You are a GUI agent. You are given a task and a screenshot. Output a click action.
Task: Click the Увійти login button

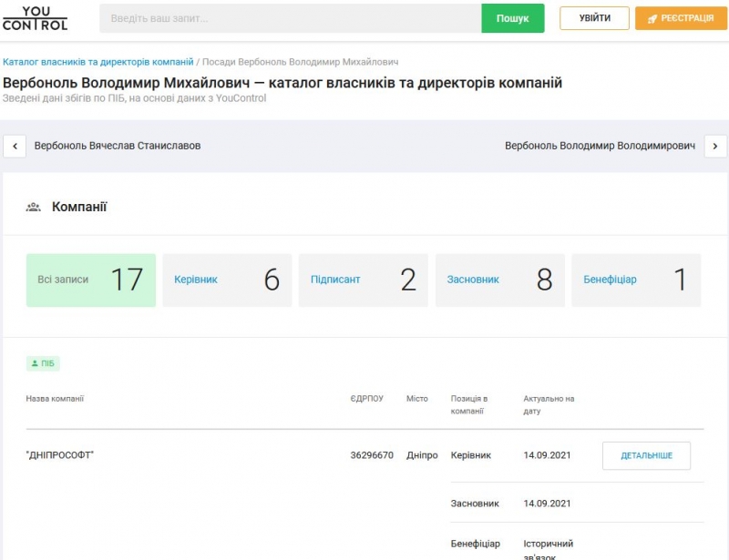[594, 18]
